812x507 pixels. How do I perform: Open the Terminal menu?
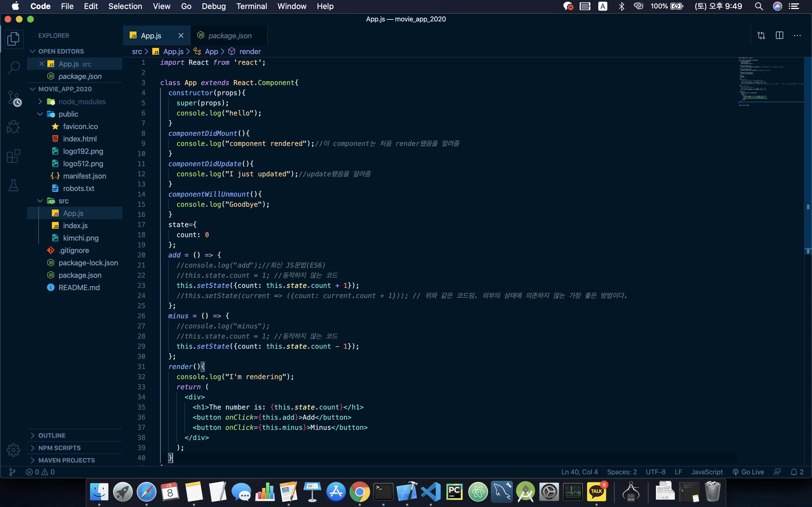(x=251, y=6)
